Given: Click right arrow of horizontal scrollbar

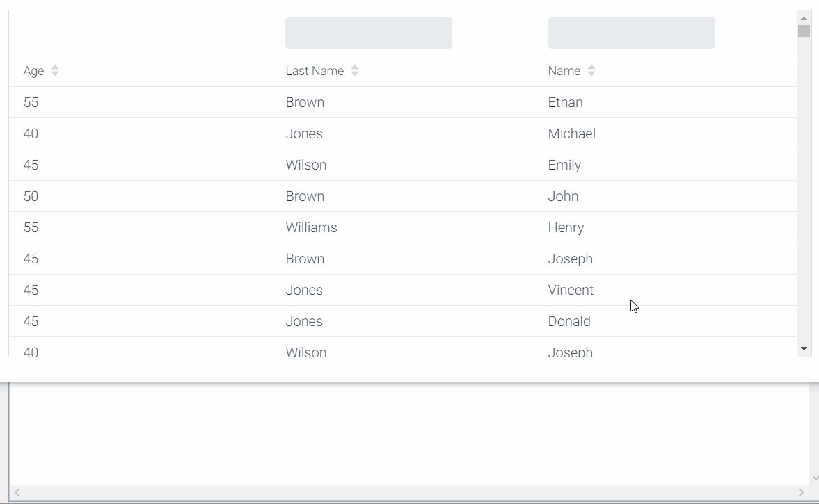Looking at the screenshot, I should click(801, 492).
